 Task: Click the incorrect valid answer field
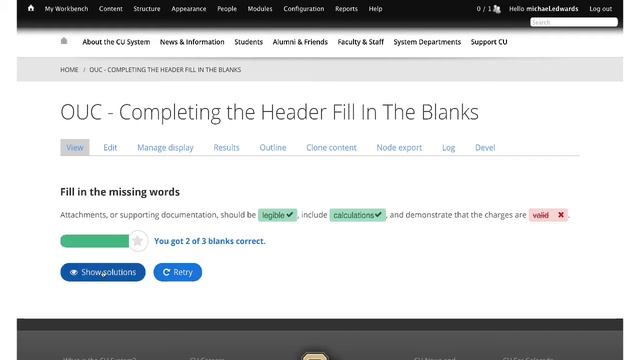548,215
